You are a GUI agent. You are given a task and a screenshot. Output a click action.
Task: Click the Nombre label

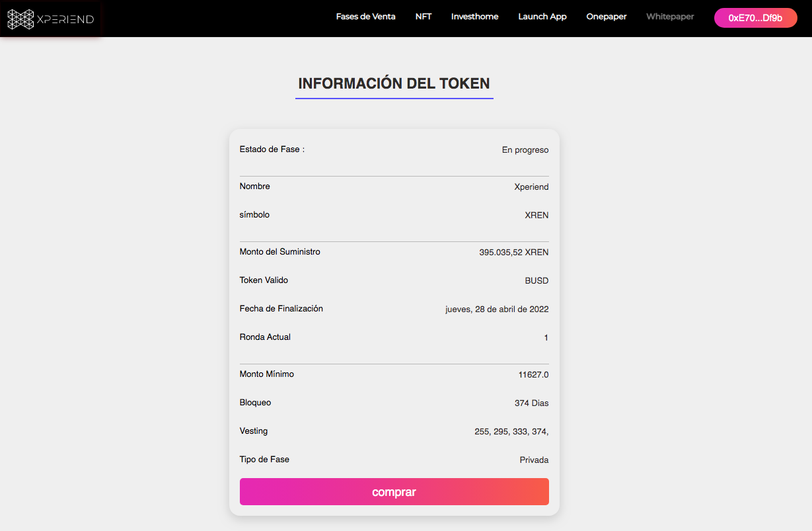coord(255,186)
